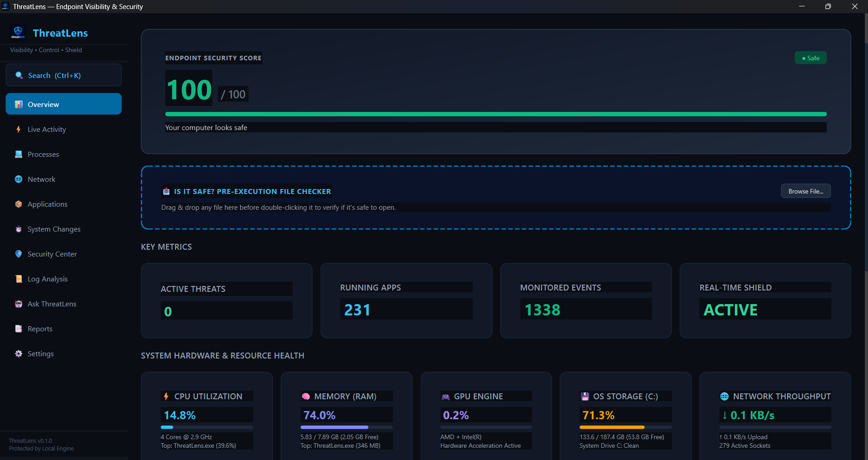The width and height of the screenshot is (868, 460).
Task: Switch to Network section label
Action: coord(42,179)
